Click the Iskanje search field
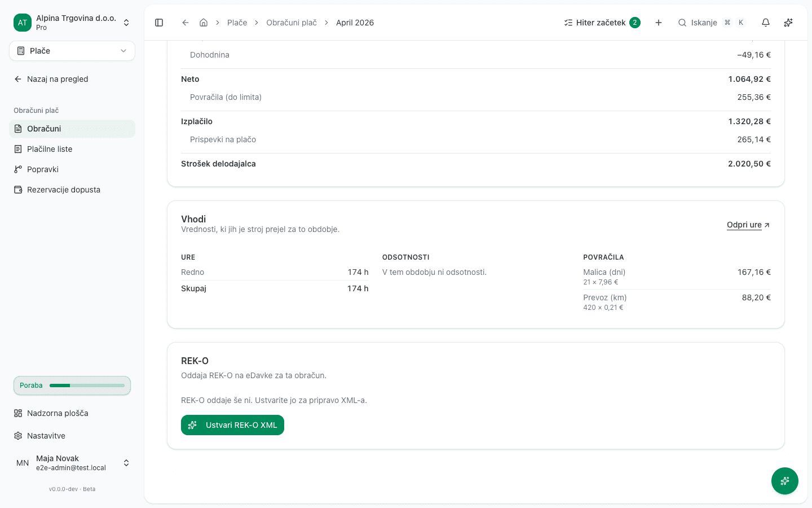This screenshot has height=508, width=812. tap(712, 23)
